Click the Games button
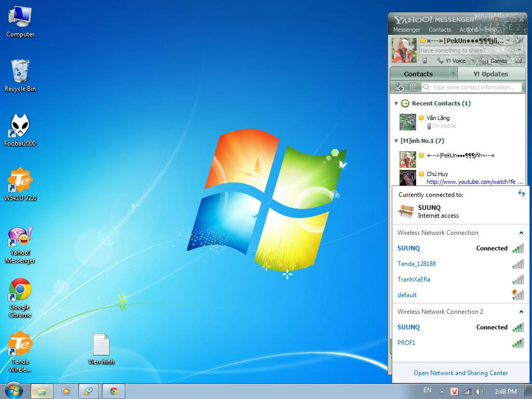Image resolution: width=532 pixels, height=399 pixels. coord(495,61)
